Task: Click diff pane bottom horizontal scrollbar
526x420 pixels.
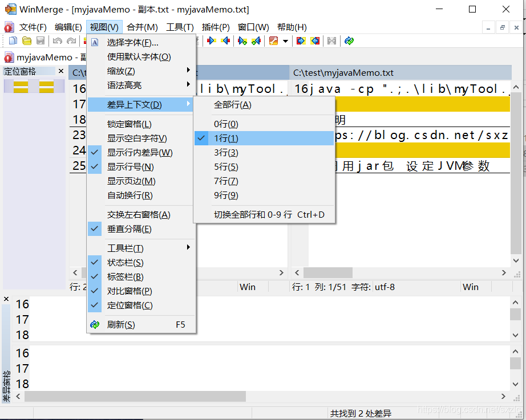Action: pyautogui.click(x=135, y=396)
